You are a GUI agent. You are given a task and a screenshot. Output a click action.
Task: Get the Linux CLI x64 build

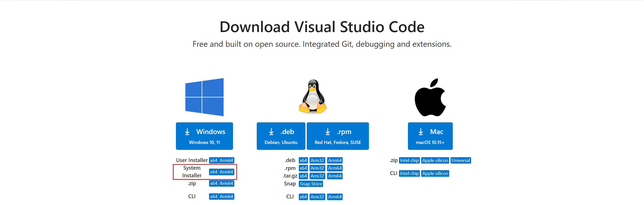(303, 197)
